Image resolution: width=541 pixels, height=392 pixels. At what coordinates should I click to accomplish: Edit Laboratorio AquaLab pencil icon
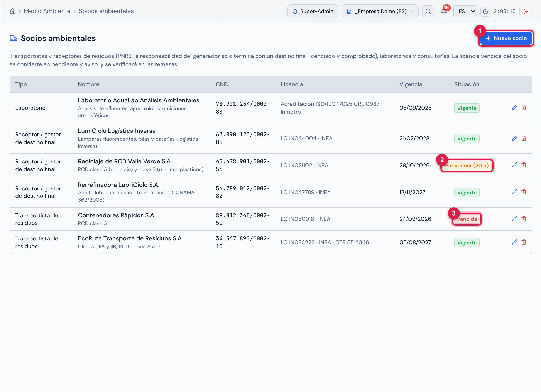coord(514,108)
